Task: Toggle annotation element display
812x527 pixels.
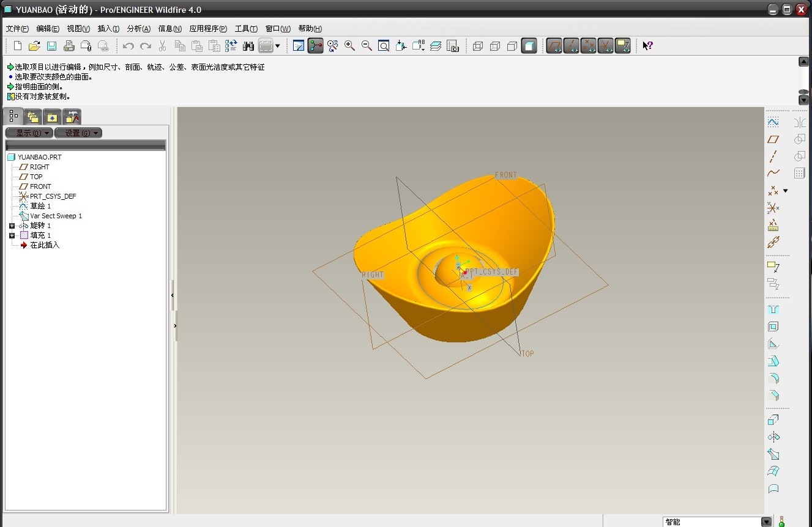Action: 623,46
